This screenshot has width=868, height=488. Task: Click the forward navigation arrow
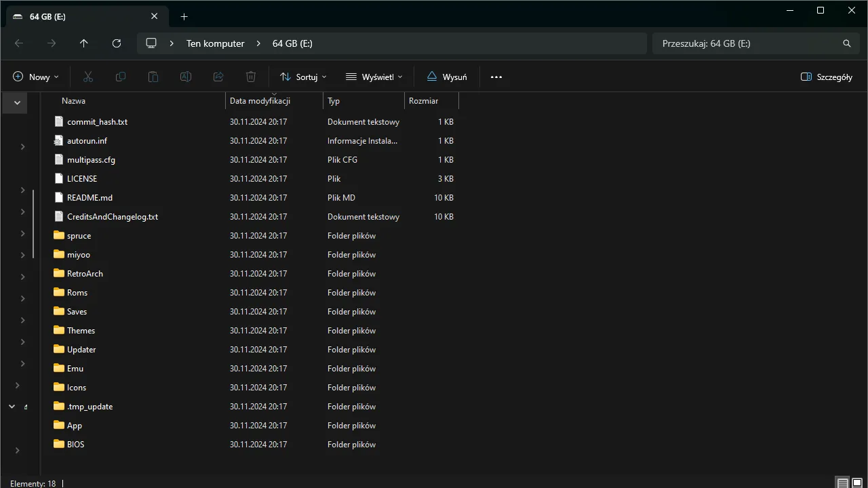(52, 43)
